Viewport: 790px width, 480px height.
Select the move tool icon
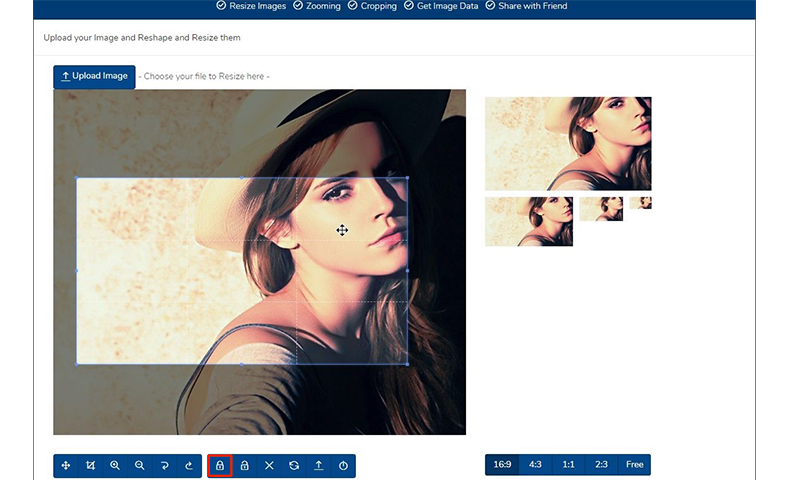coord(66,465)
